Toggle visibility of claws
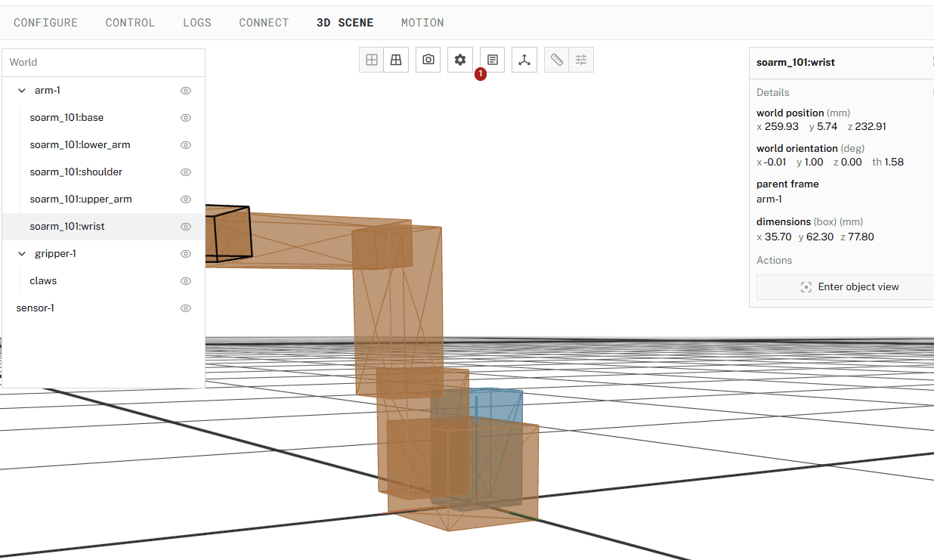The width and height of the screenshot is (934, 560). pyautogui.click(x=186, y=281)
